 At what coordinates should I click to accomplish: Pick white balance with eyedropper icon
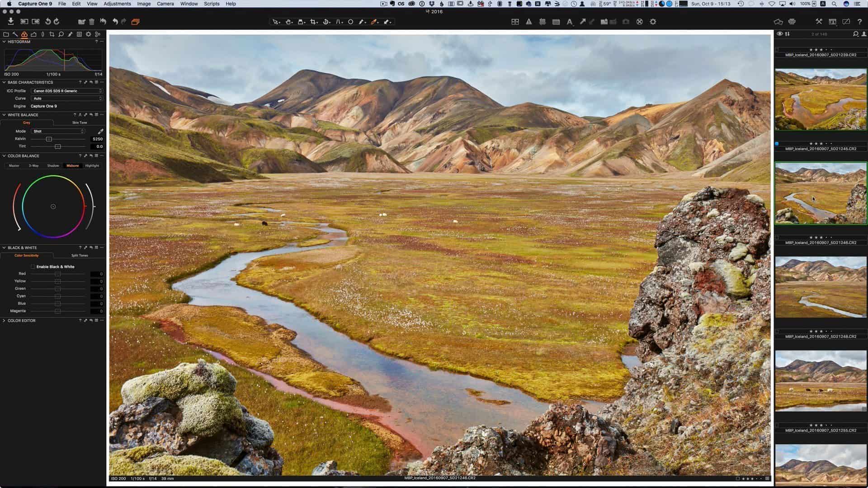coord(100,131)
